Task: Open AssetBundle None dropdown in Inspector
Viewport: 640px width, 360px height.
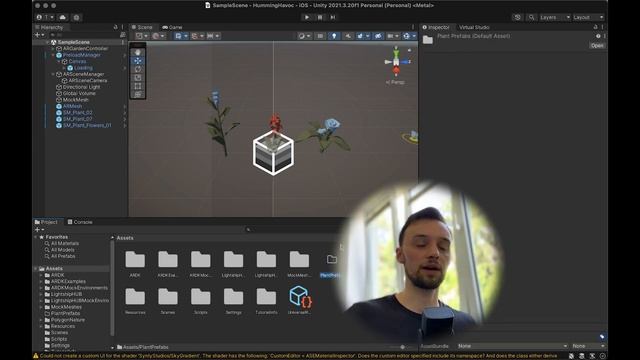Action: coord(512,346)
